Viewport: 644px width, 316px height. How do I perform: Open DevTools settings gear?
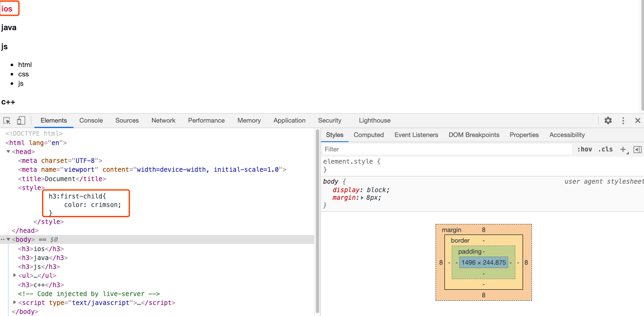coord(608,120)
